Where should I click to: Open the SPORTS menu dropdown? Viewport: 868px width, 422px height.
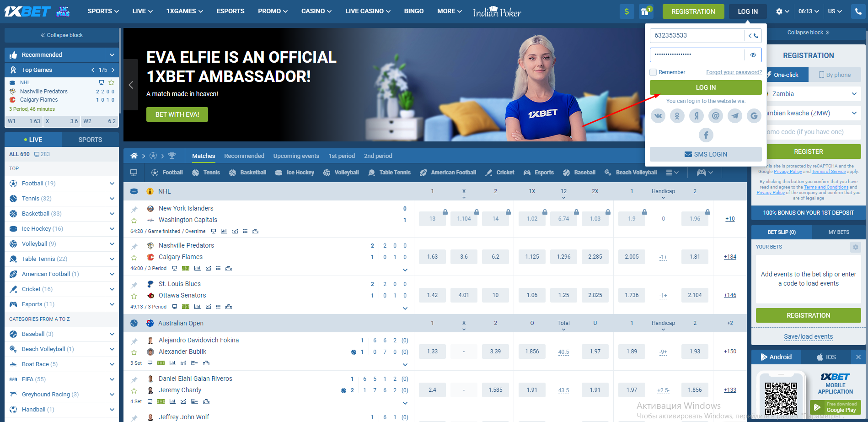click(x=103, y=11)
